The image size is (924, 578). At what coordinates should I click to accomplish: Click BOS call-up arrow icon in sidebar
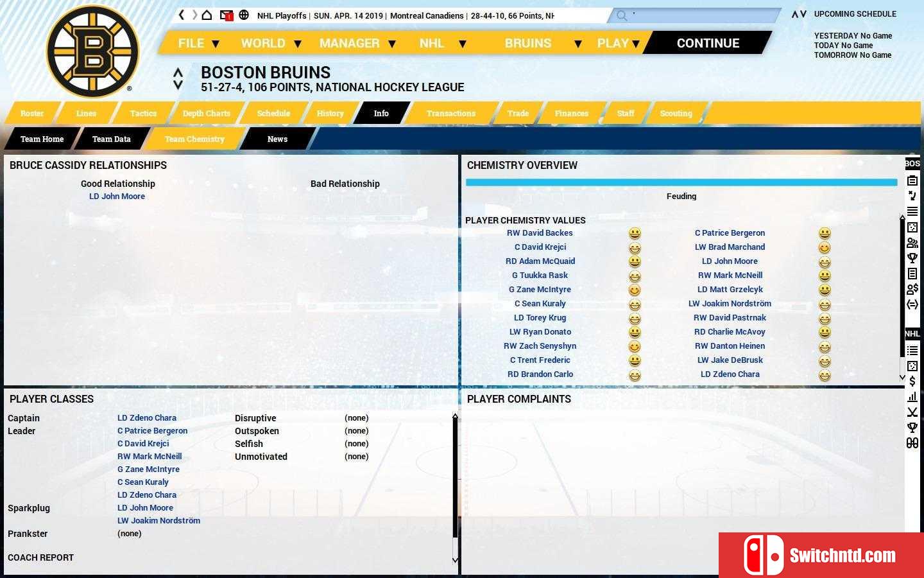tap(912, 196)
